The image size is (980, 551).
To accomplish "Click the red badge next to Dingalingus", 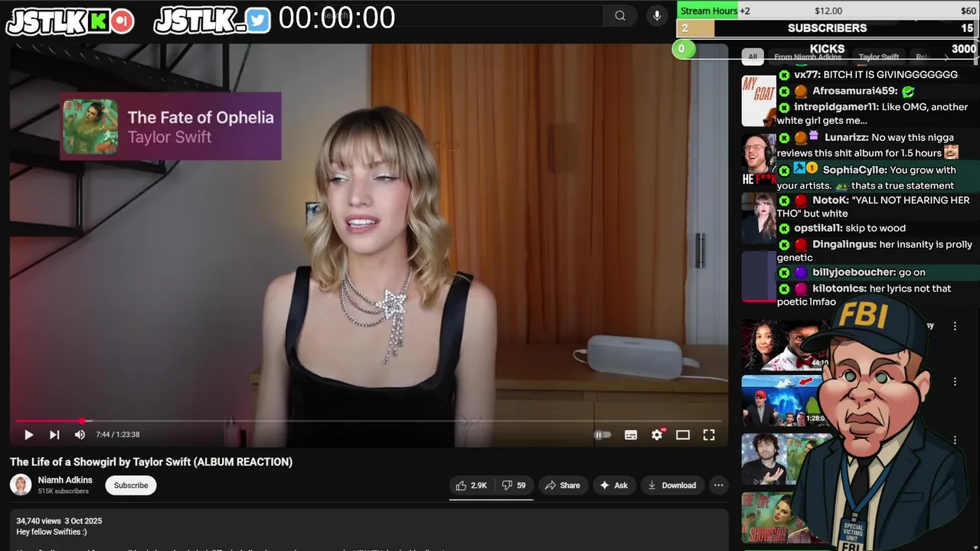I will (801, 245).
